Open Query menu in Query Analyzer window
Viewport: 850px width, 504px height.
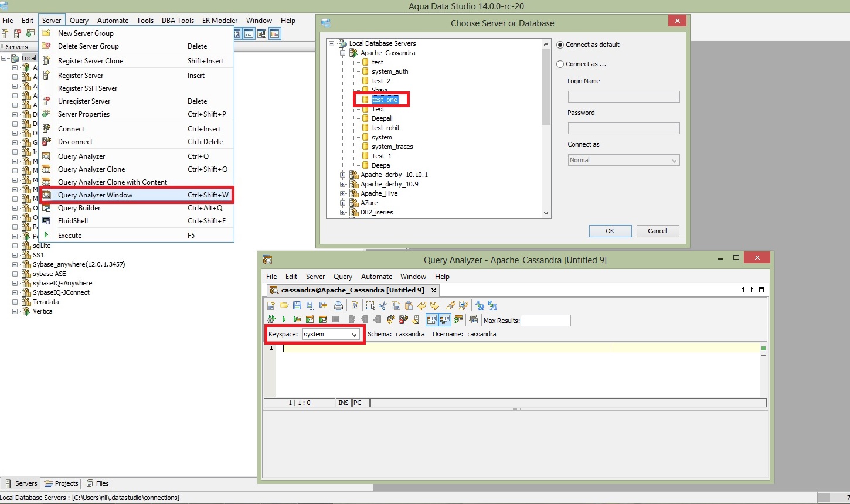[343, 277]
